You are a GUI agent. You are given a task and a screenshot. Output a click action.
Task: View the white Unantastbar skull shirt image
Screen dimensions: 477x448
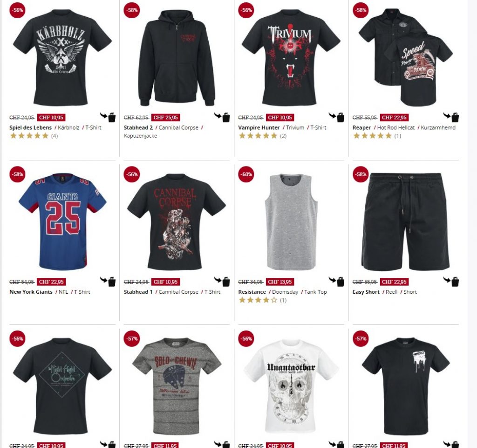pos(291,386)
